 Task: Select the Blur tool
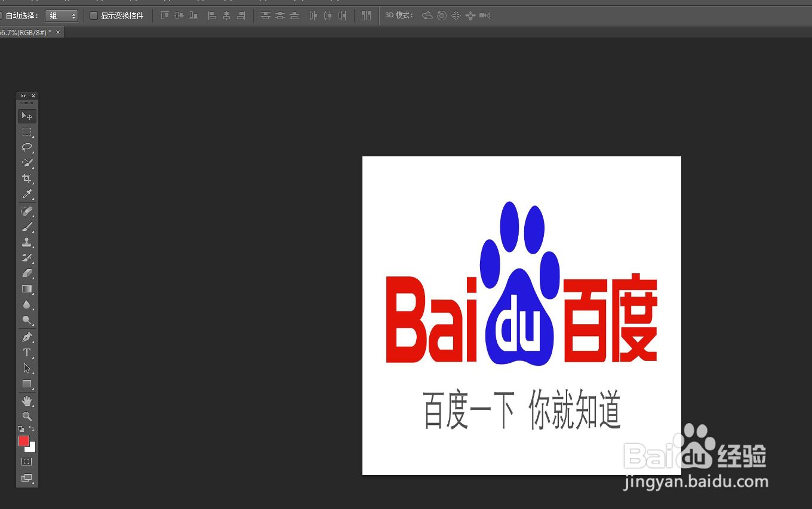click(27, 304)
